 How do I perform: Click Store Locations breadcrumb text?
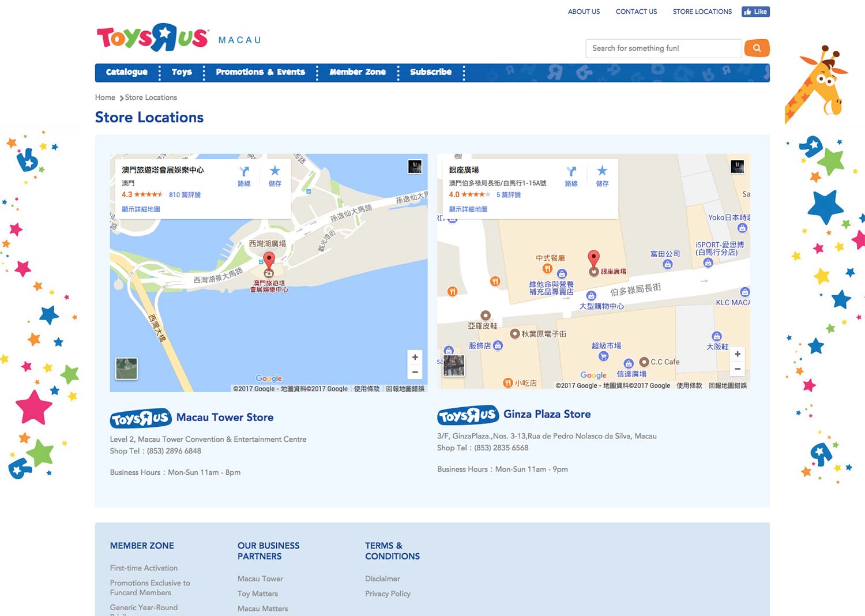(151, 97)
